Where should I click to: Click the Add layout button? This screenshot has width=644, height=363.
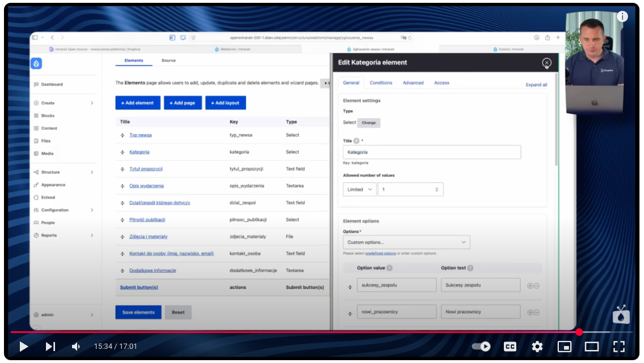click(225, 103)
